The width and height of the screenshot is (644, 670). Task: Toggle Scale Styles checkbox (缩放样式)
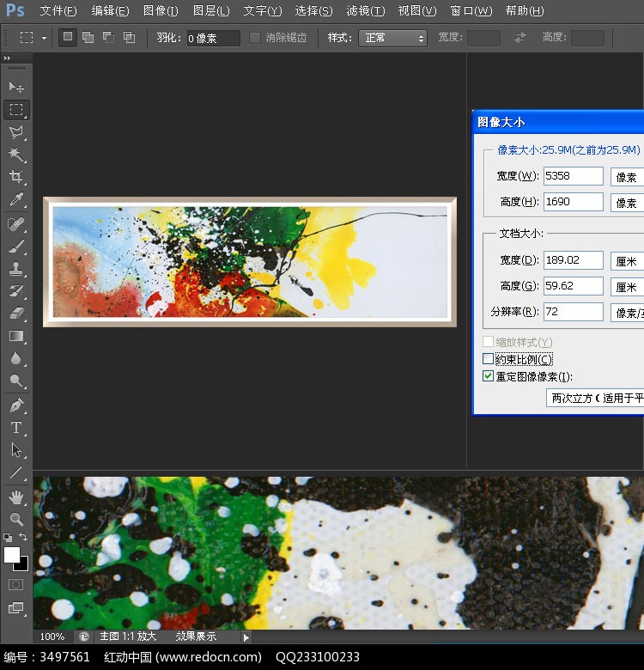[488, 342]
